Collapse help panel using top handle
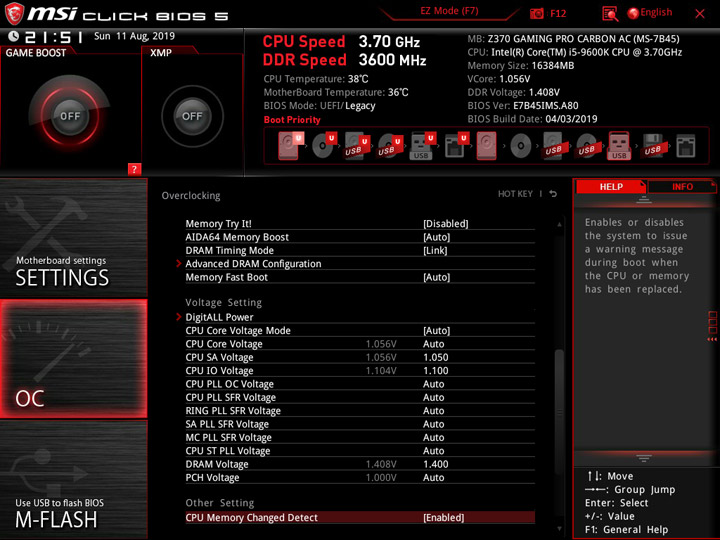The height and width of the screenshot is (540, 720). click(x=644, y=200)
